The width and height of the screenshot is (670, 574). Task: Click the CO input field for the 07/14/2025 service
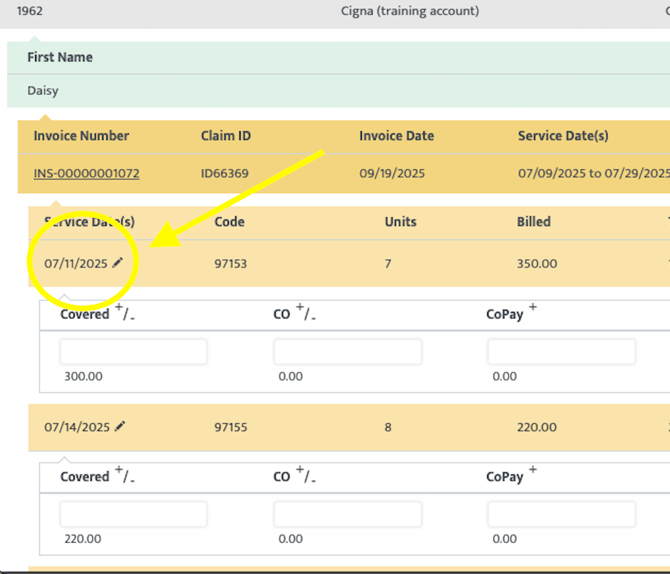point(347,514)
